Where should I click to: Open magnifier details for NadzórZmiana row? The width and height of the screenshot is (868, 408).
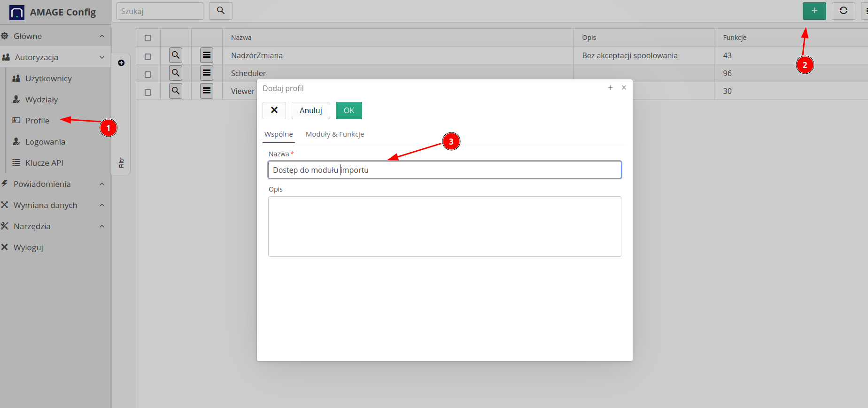pyautogui.click(x=176, y=55)
